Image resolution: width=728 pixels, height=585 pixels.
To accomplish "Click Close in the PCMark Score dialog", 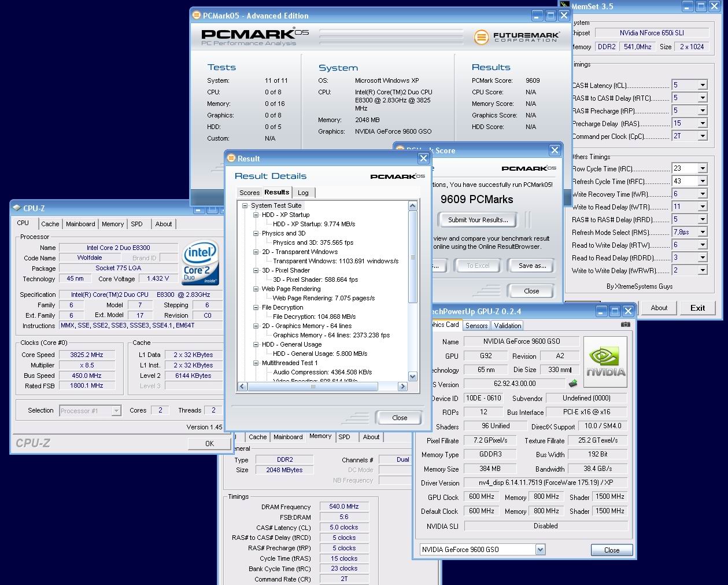I will [x=531, y=291].
